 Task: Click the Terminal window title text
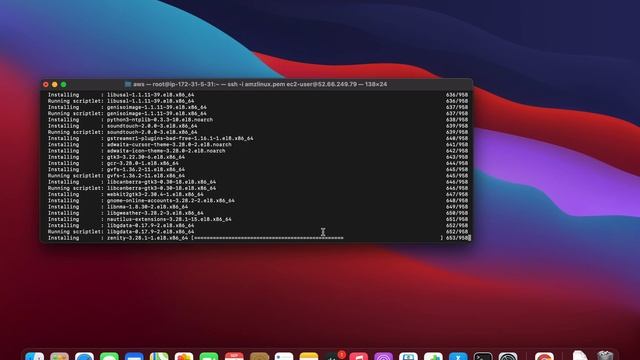point(260,84)
